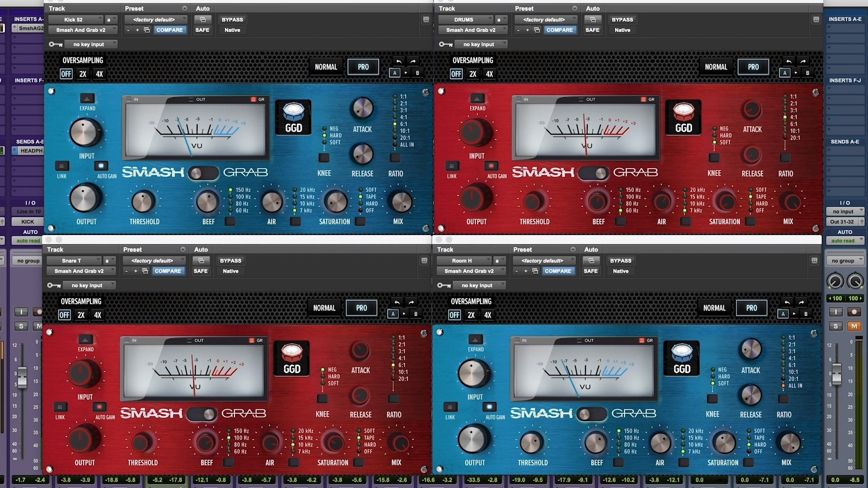Click the Expand button in Kick 52 plugin
The image size is (868, 488).
(x=87, y=99)
